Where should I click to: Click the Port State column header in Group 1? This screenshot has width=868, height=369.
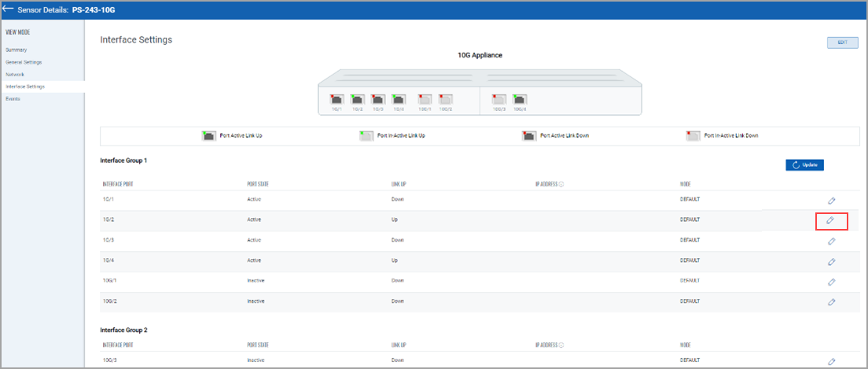point(258,184)
